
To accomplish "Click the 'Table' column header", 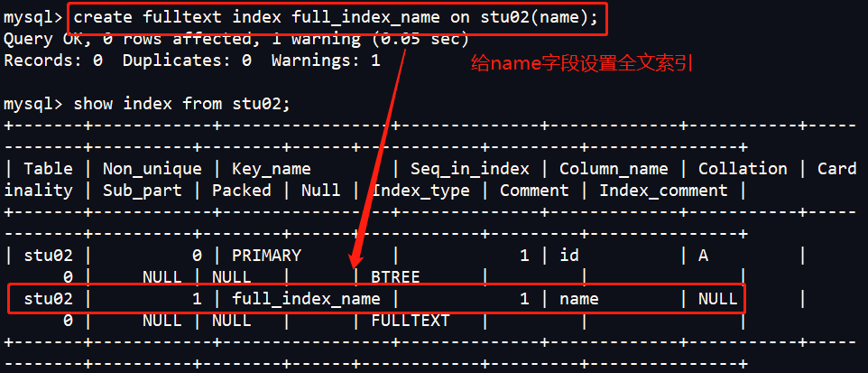I will (x=48, y=169).
